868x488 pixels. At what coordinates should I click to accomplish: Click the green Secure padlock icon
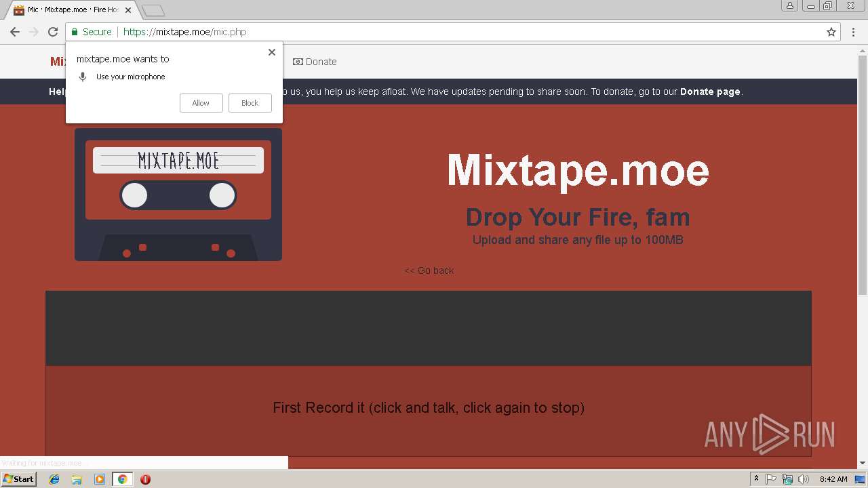[x=75, y=32]
